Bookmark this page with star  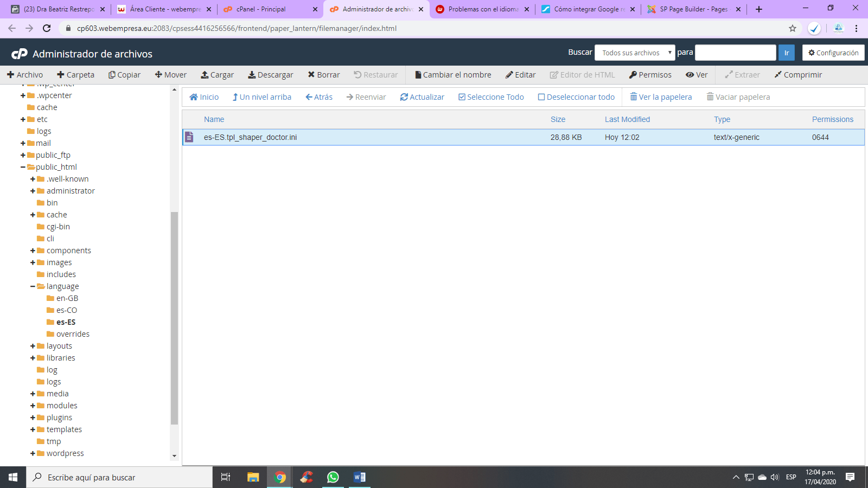793,28
